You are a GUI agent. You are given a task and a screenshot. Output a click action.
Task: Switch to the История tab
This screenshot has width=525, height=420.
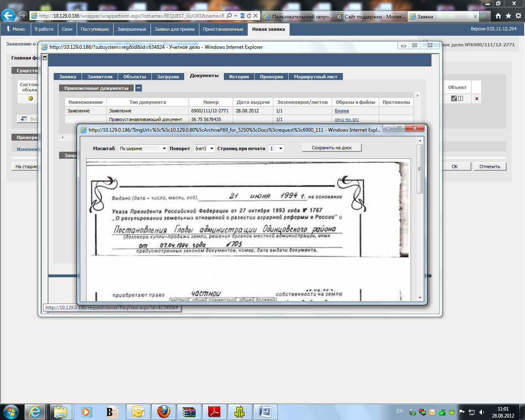point(239,77)
